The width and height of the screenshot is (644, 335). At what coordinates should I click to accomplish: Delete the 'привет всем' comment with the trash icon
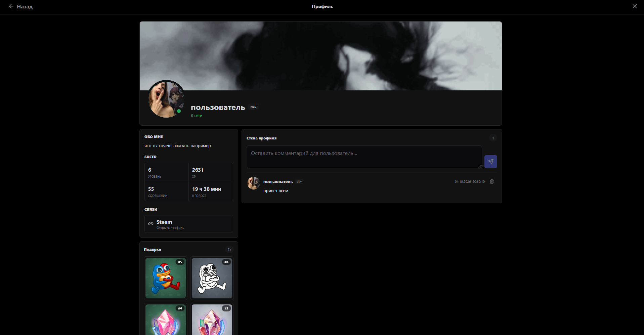click(x=492, y=181)
